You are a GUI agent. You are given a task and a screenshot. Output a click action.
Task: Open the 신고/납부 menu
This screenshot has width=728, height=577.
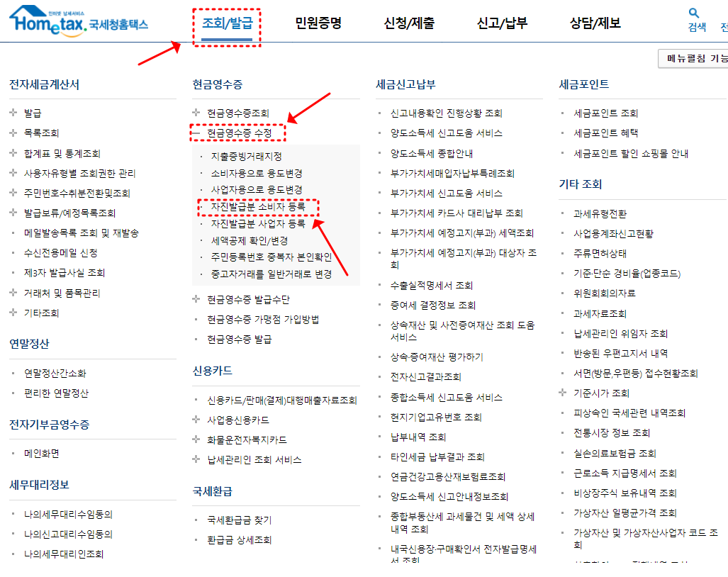(x=500, y=22)
